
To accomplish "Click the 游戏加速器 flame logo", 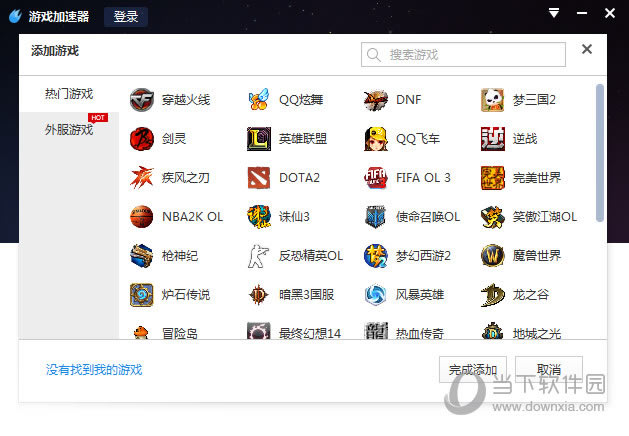I will [15, 16].
